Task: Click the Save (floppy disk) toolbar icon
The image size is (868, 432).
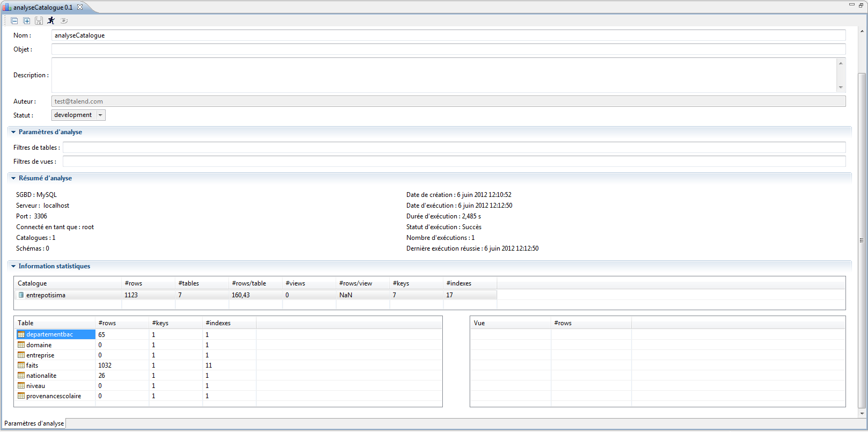Action: [39, 21]
